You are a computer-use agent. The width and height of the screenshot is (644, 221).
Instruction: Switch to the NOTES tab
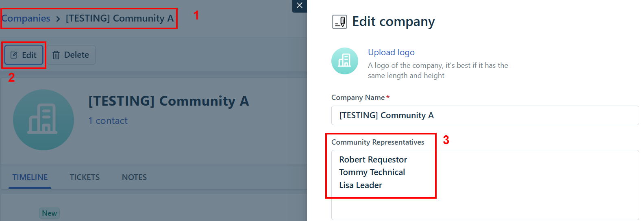[134, 177]
